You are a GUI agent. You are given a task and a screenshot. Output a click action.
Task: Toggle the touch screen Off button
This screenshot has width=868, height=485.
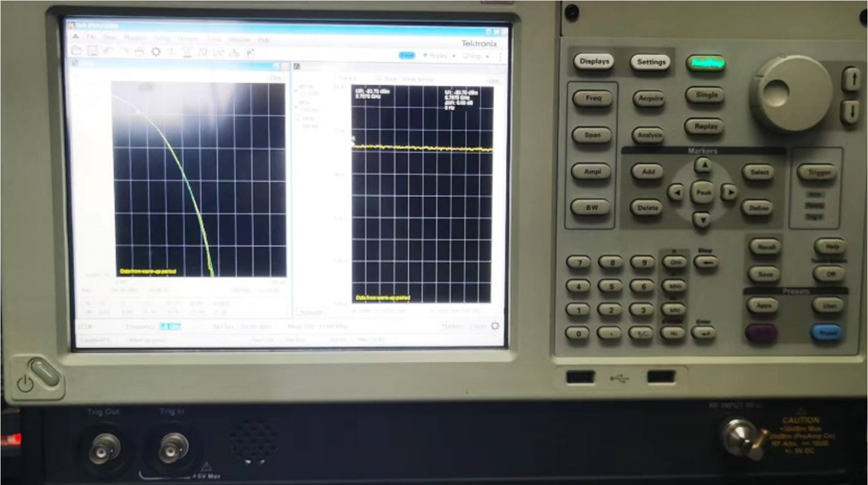(x=828, y=273)
